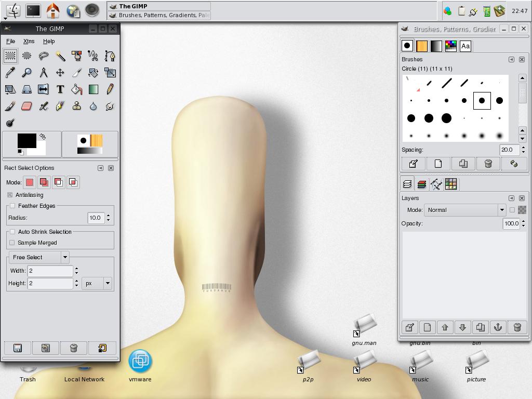The image size is (532, 399).
Task: Choose Subtract from selection mode
Action: [x=59, y=182]
